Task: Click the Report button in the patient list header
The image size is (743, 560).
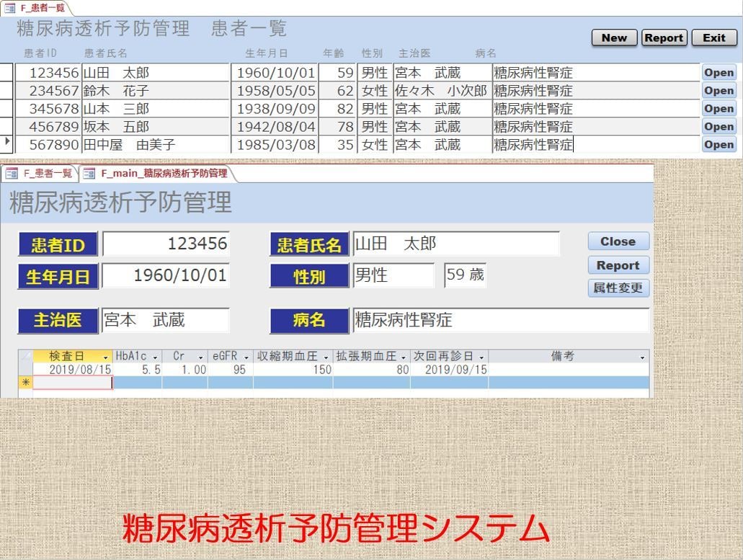Action: pos(664,38)
